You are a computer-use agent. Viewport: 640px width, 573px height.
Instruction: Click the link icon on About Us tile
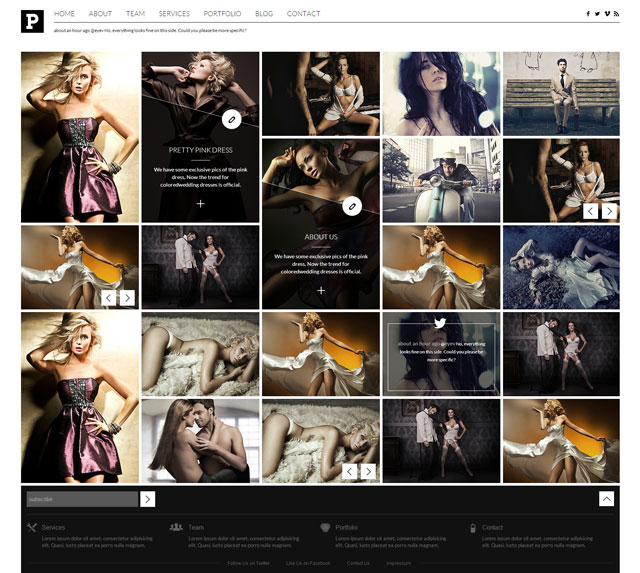(351, 206)
